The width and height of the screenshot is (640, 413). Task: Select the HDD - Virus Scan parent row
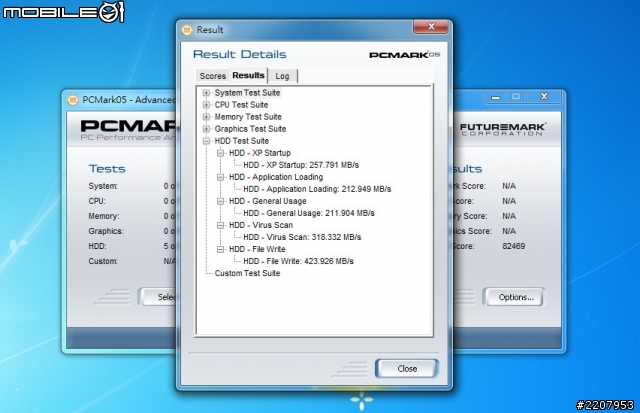click(x=261, y=225)
